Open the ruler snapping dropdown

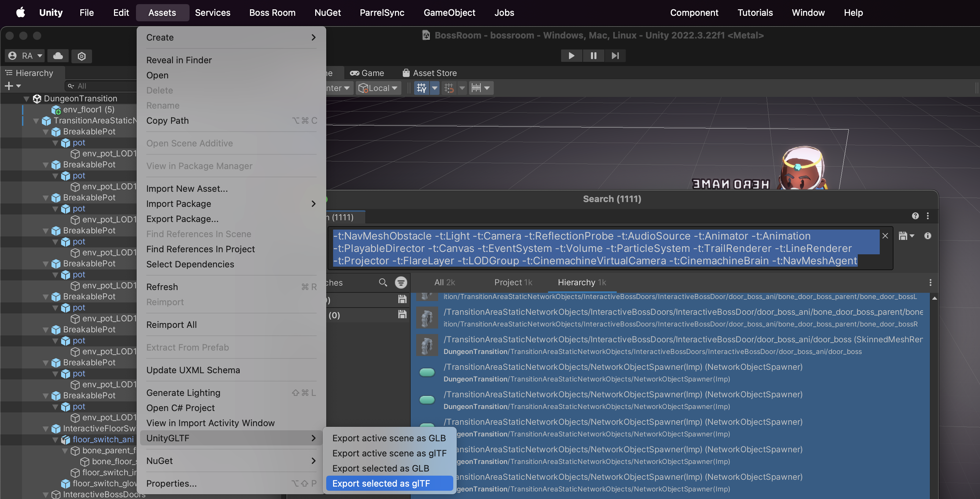[x=481, y=88]
